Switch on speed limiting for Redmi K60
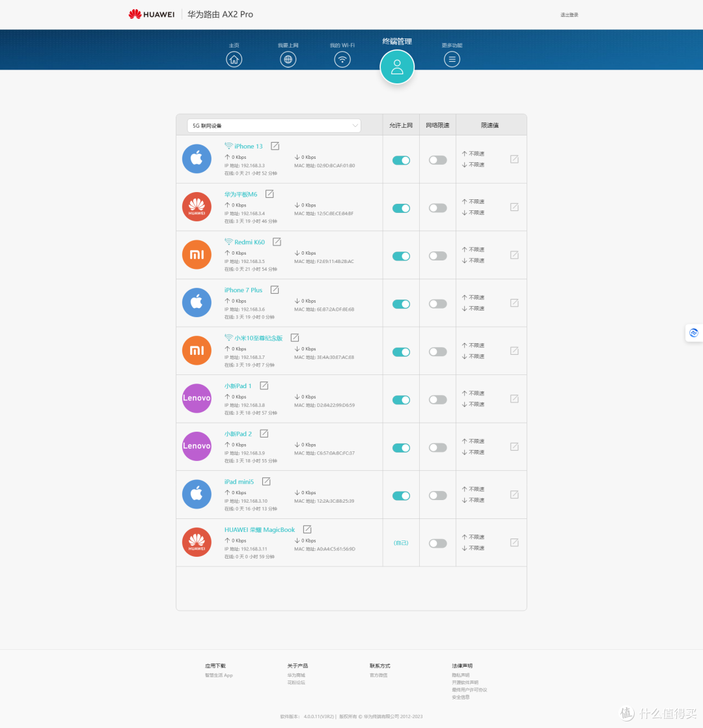This screenshot has width=703, height=728. point(437,256)
